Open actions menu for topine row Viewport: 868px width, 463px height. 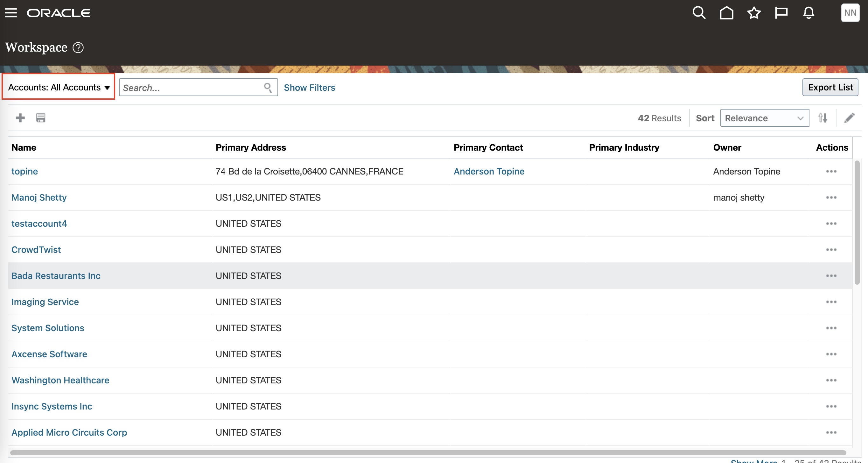[831, 171]
